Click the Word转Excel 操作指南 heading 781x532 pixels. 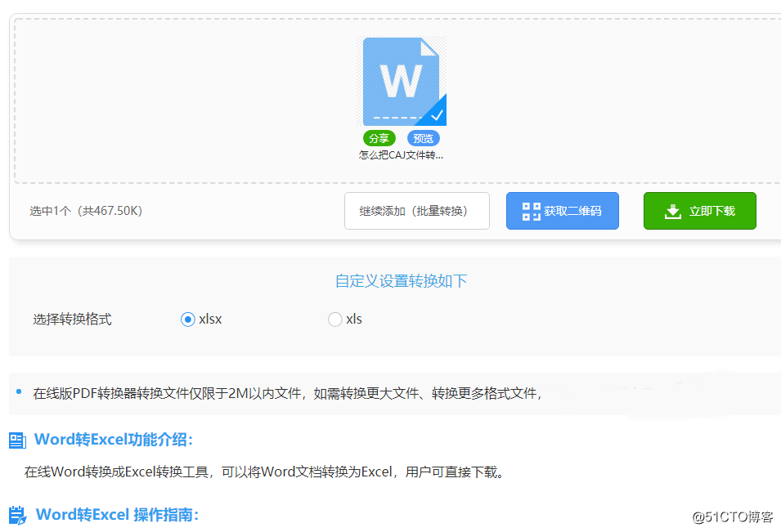point(118,515)
